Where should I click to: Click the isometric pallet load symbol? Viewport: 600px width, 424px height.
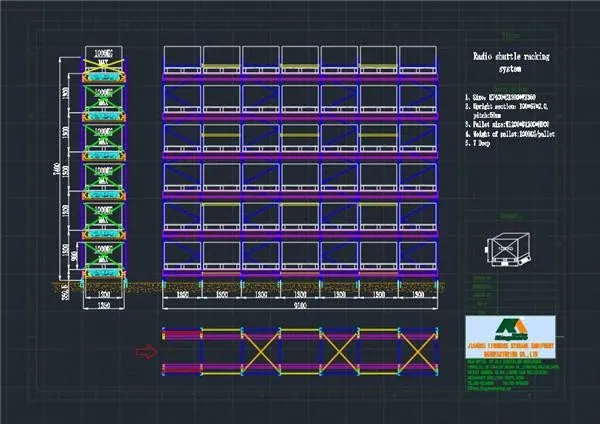(508, 249)
